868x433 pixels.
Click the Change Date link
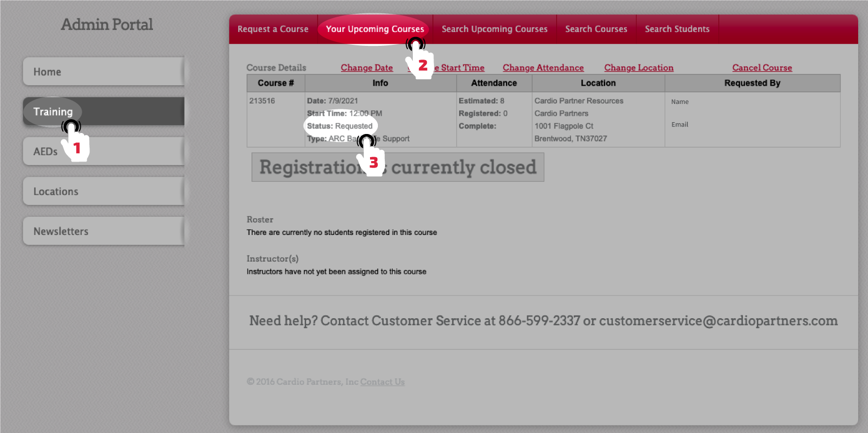coord(367,68)
